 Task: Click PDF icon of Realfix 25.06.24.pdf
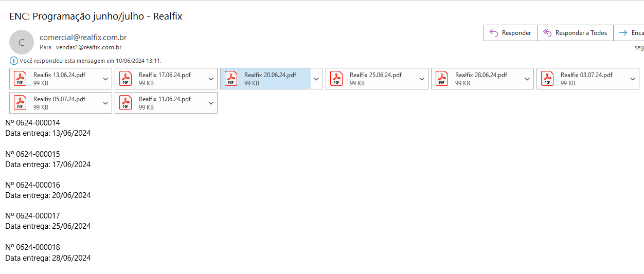pos(336,79)
